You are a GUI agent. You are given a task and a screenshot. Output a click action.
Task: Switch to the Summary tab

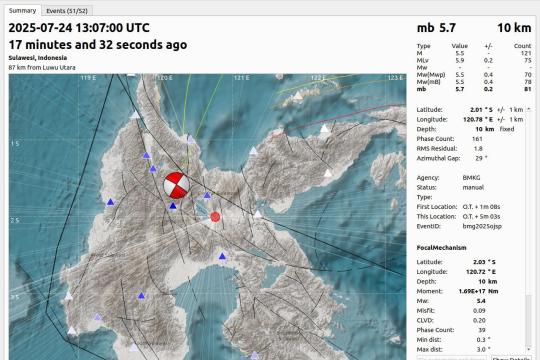click(22, 11)
